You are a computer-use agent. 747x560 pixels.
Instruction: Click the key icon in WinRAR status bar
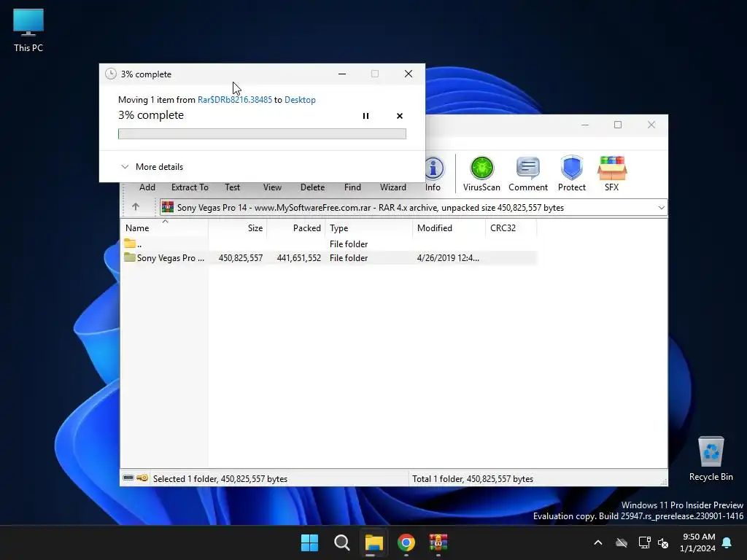(x=142, y=478)
